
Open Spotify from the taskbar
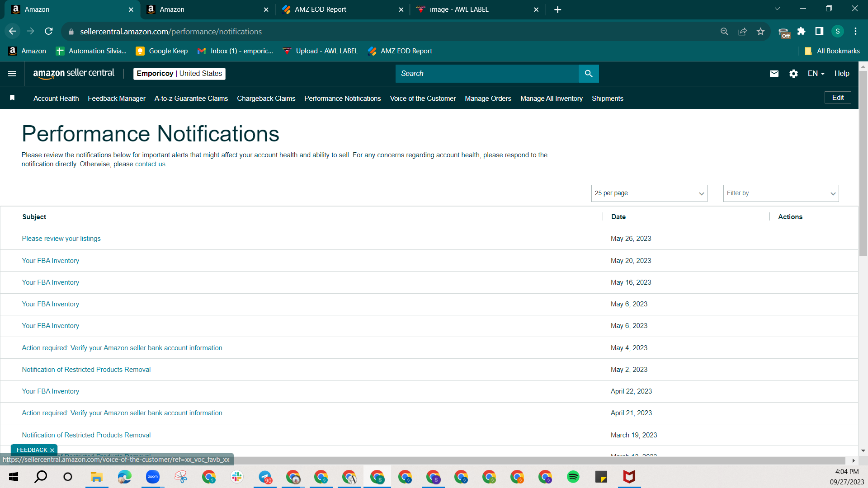[x=573, y=477]
